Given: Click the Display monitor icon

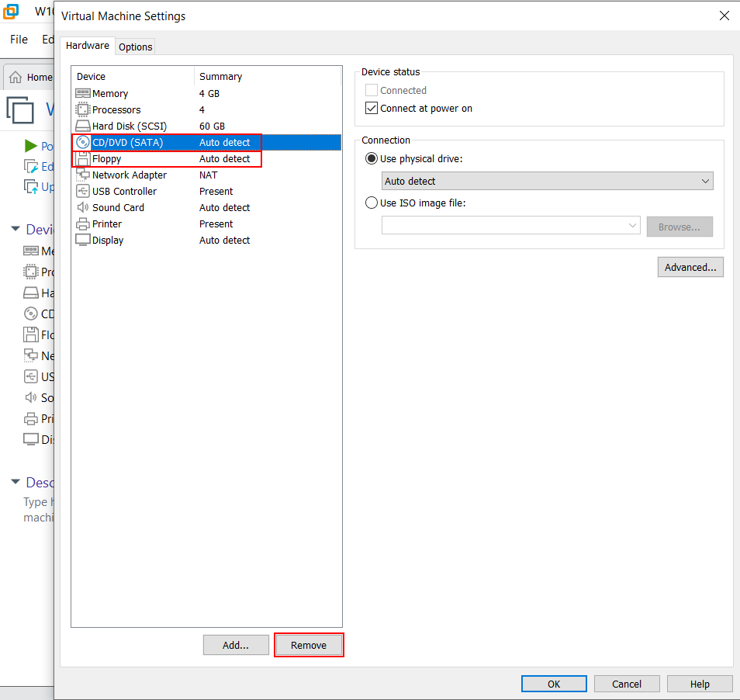Looking at the screenshot, I should (83, 241).
